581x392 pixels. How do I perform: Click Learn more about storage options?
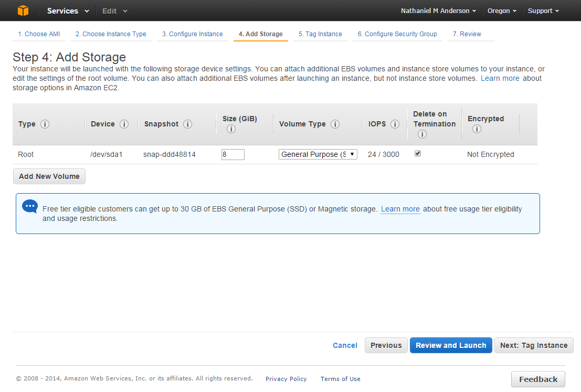(500, 78)
